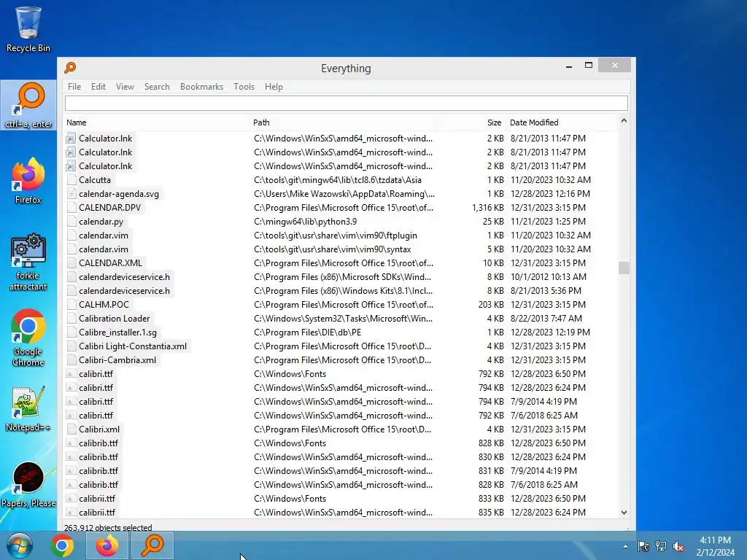This screenshot has width=747, height=560.
Task: Open the network tray icon
Action: coord(661,546)
